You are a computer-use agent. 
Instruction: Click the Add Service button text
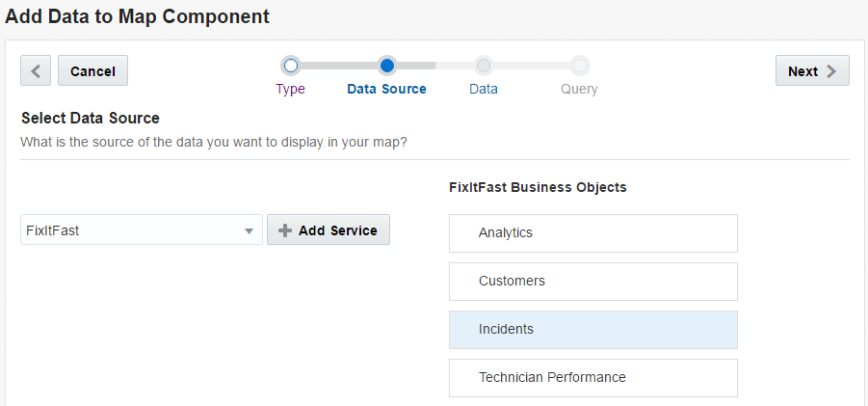pos(338,230)
